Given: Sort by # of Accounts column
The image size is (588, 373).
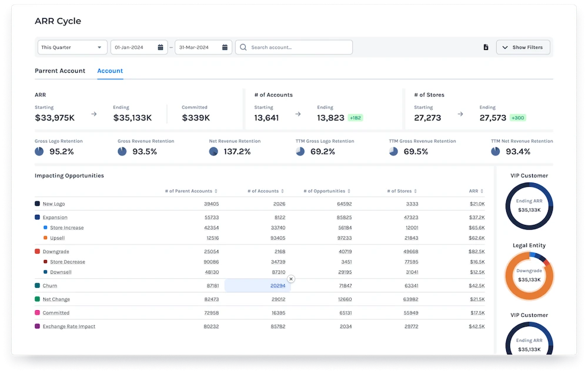Looking at the screenshot, I should (x=283, y=191).
